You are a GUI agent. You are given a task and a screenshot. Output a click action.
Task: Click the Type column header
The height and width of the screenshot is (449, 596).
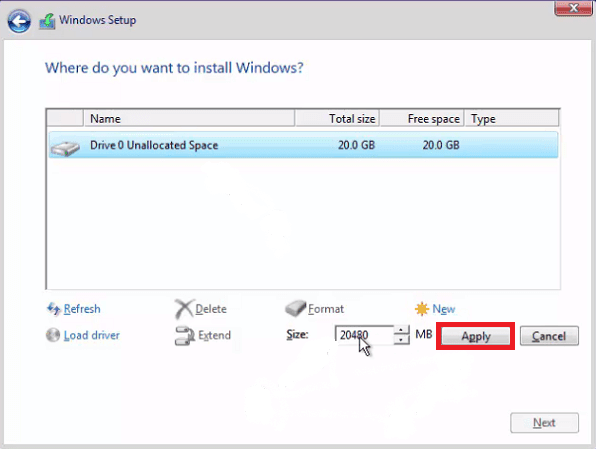(512, 119)
